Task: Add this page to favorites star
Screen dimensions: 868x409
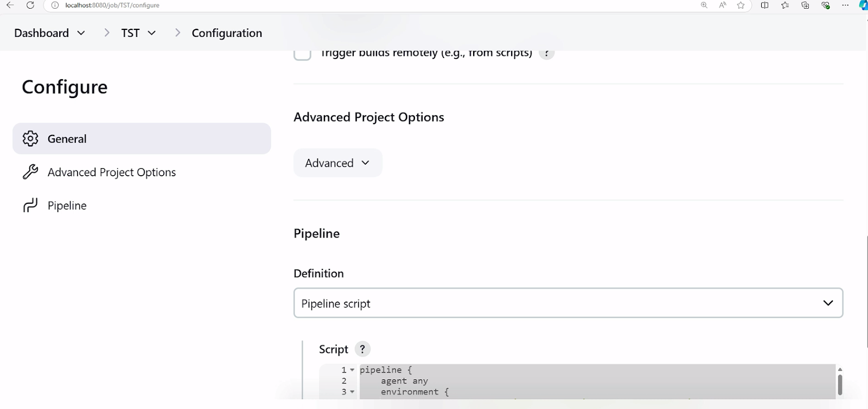Action: pyautogui.click(x=741, y=5)
